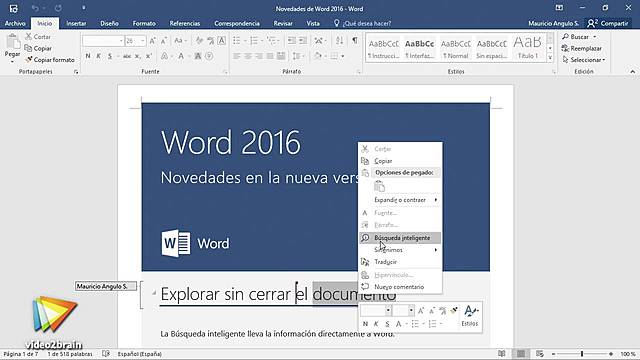Viewport: 640px width, 360px height.
Task: Move the zoom slider handle
Action: [x=582, y=354]
